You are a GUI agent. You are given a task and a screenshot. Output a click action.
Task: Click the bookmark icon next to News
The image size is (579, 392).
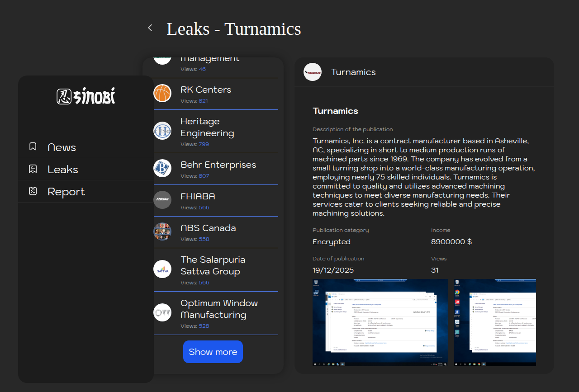pyautogui.click(x=33, y=146)
